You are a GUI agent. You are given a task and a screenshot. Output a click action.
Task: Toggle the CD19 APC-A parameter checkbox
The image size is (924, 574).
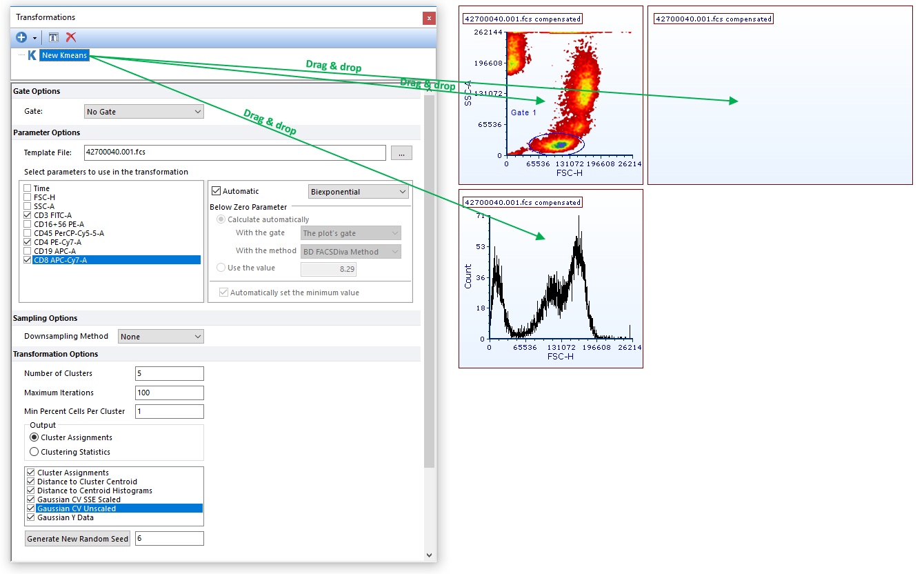point(27,251)
